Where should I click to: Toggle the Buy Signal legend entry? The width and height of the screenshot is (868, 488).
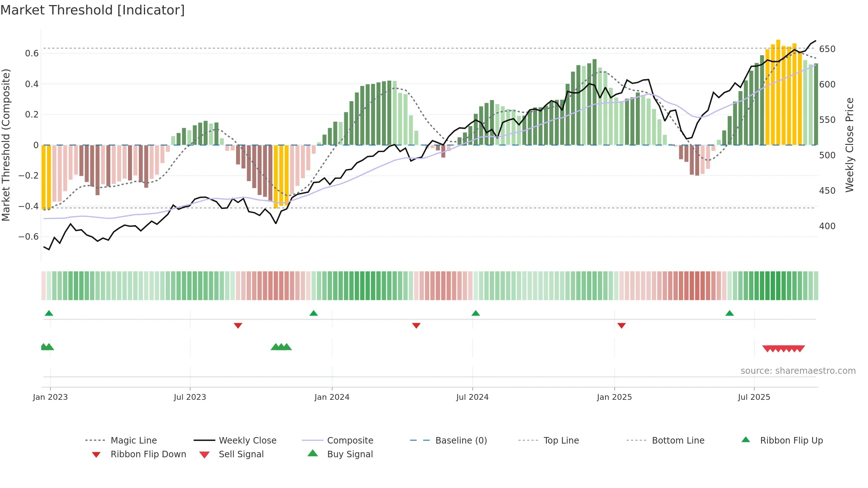[340, 454]
